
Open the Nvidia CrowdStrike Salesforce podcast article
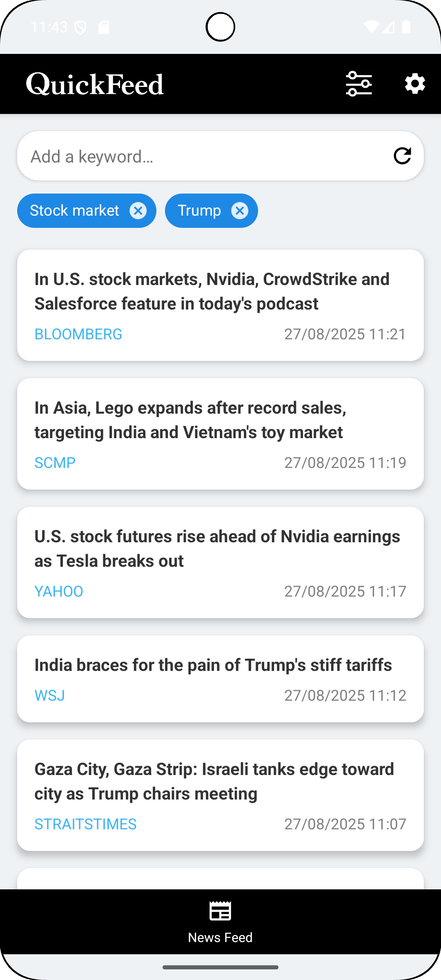click(212, 292)
